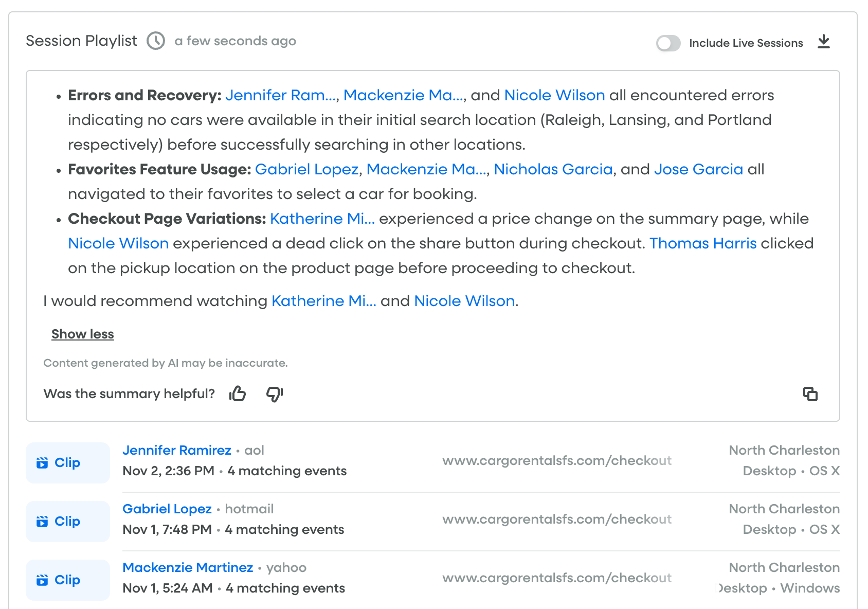This screenshot has width=868, height=609.
Task: Click Jennifer Ram... link in Errors bullet
Action: (281, 95)
